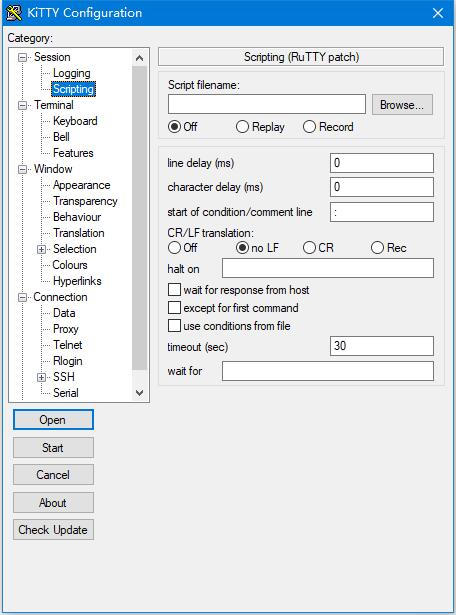Click the category list scroll down arrow

[140, 393]
